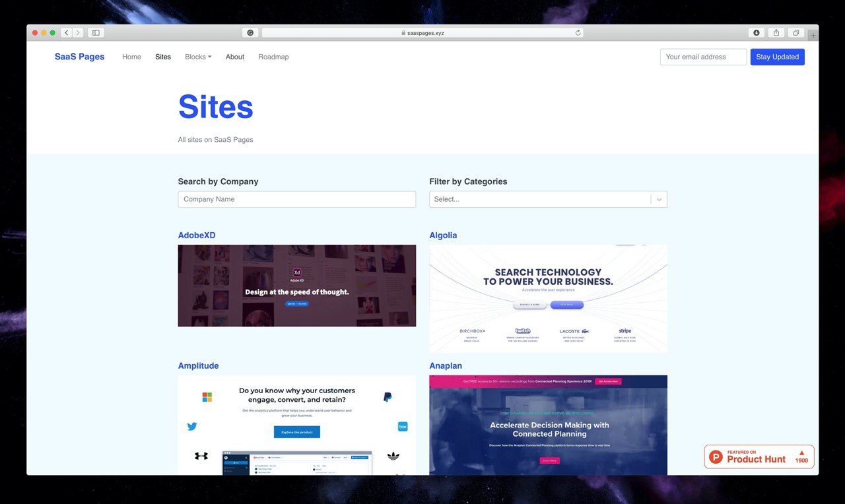The height and width of the screenshot is (504, 845).
Task: Click the Featured on Product Hunt badge
Action: tap(759, 457)
